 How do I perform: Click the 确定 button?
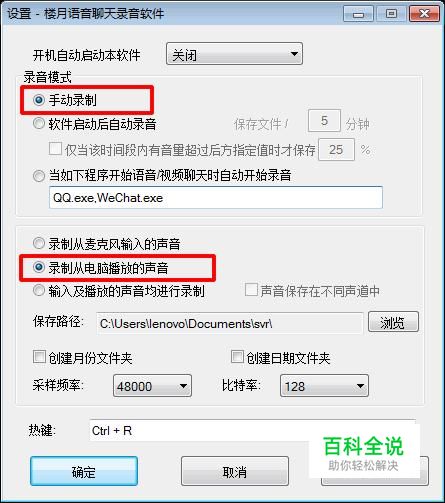[84, 471]
